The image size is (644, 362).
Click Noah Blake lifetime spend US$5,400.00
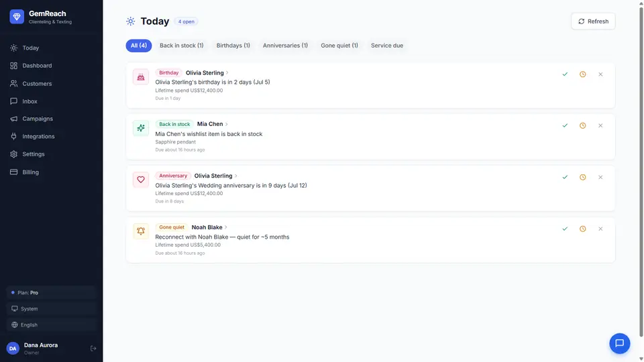(x=188, y=245)
